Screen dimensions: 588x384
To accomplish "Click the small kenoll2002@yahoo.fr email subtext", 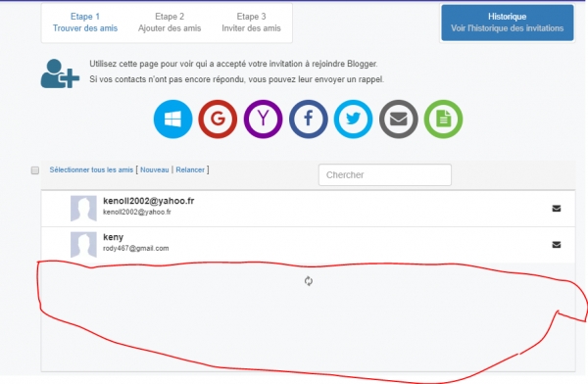I will [137, 212].
